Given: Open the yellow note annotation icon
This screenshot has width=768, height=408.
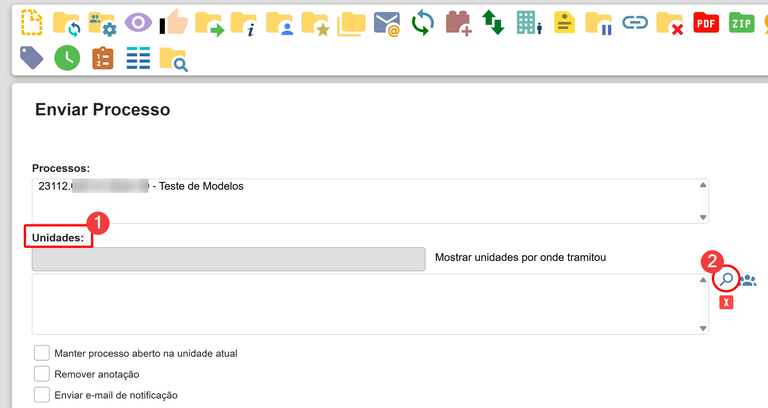Looking at the screenshot, I should coord(564,23).
